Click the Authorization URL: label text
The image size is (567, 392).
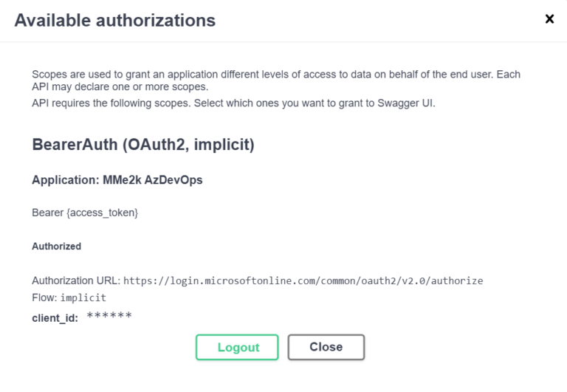[76, 281]
